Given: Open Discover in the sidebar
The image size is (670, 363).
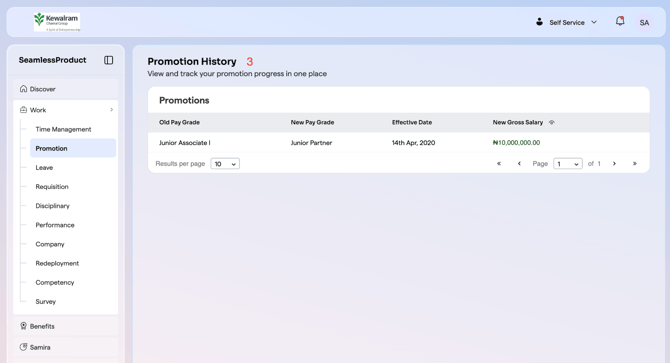Looking at the screenshot, I should (65, 89).
